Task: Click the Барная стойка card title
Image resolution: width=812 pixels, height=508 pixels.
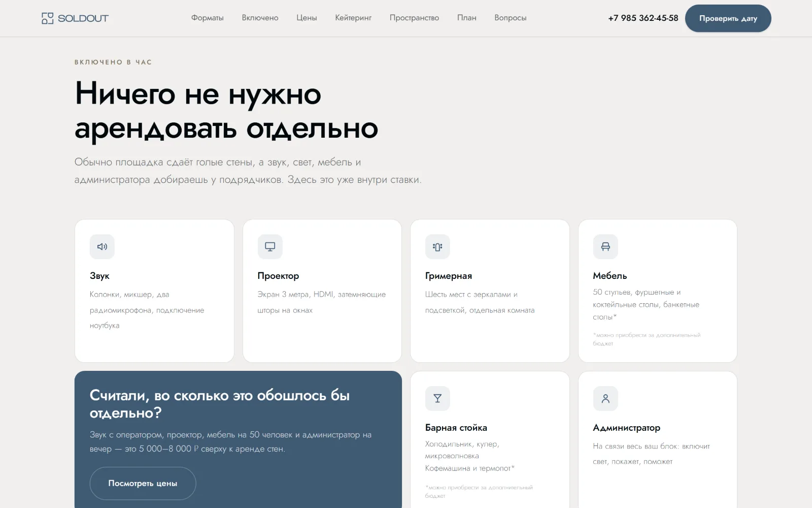Action: pyautogui.click(x=456, y=428)
